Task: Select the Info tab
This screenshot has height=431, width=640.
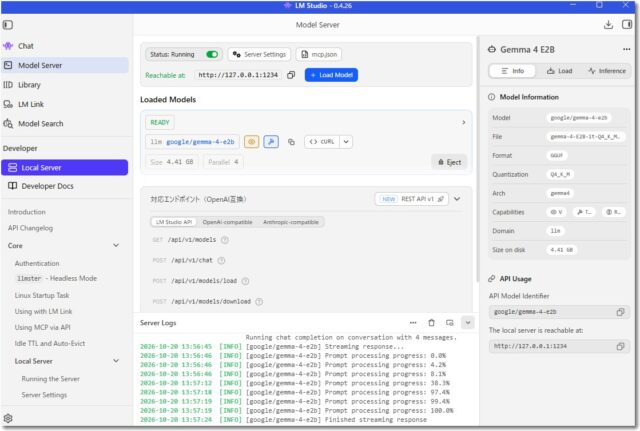Action: point(512,71)
